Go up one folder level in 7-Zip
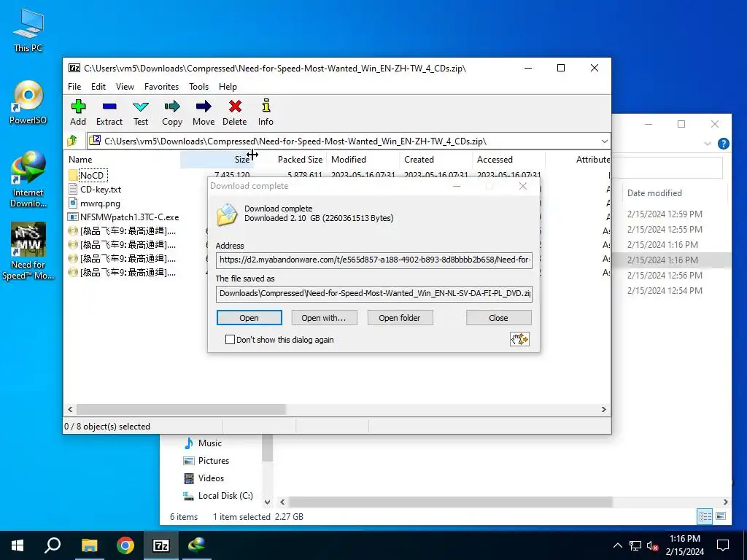 (72, 141)
